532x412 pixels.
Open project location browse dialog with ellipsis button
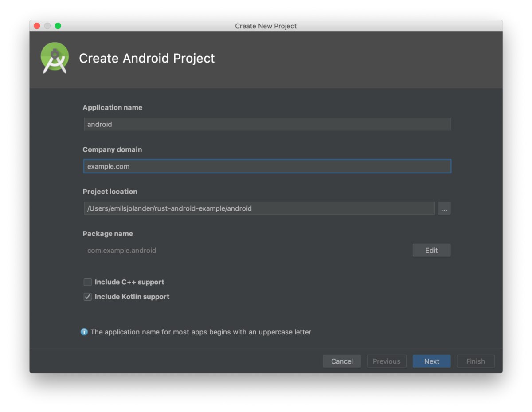point(444,208)
